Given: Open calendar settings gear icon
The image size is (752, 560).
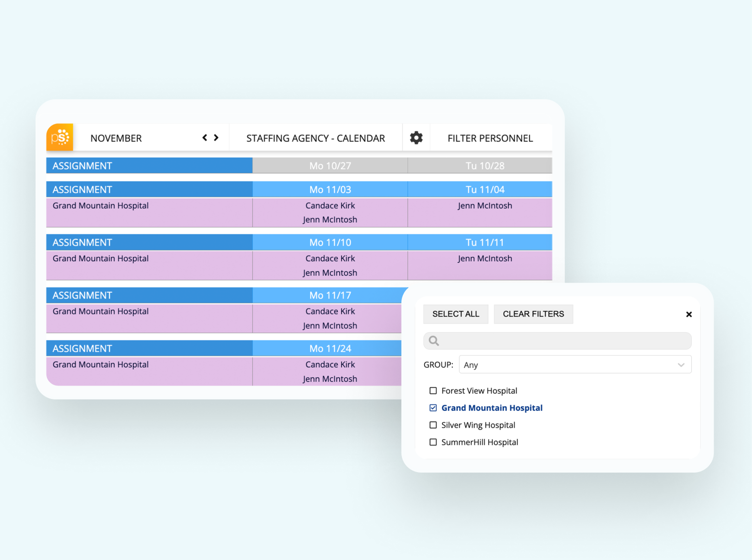Looking at the screenshot, I should tap(416, 138).
